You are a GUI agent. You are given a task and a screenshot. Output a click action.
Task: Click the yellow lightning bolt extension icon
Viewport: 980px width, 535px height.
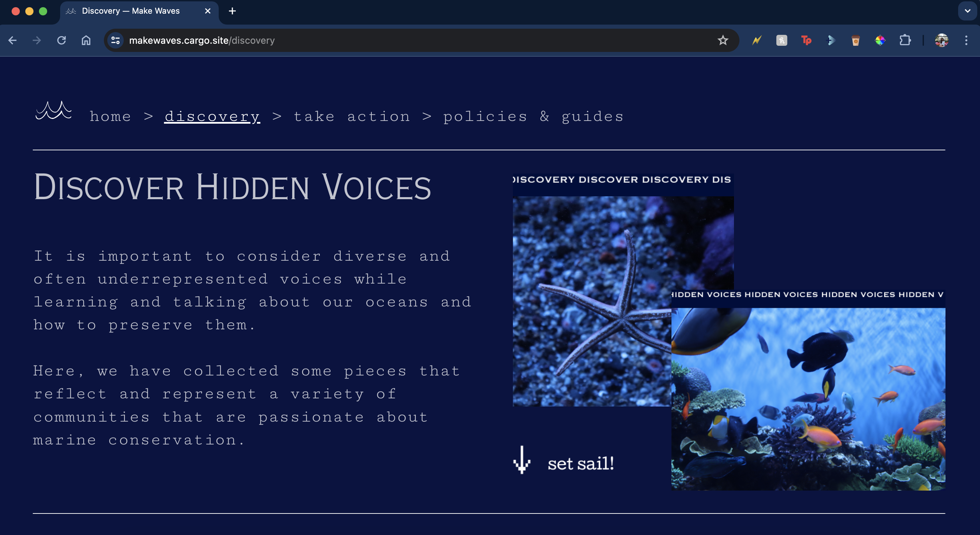tap(757, 40)
